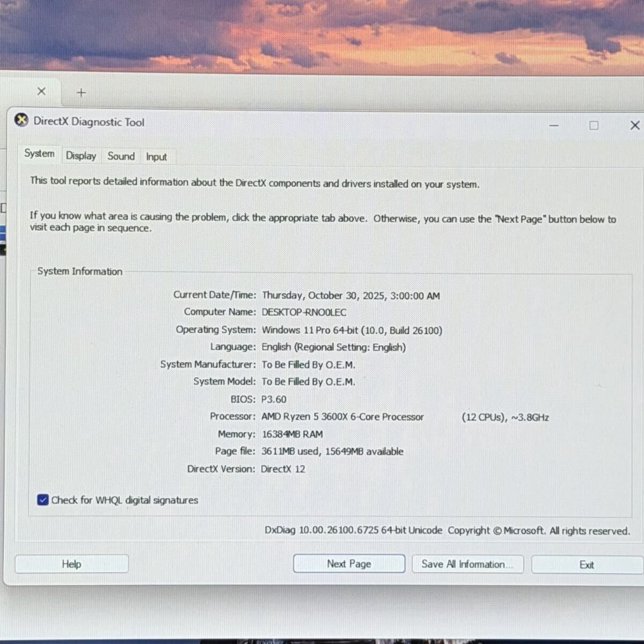Click the Page file label
The height and width of the screenshot is (644, 644).
pos(235,451)
